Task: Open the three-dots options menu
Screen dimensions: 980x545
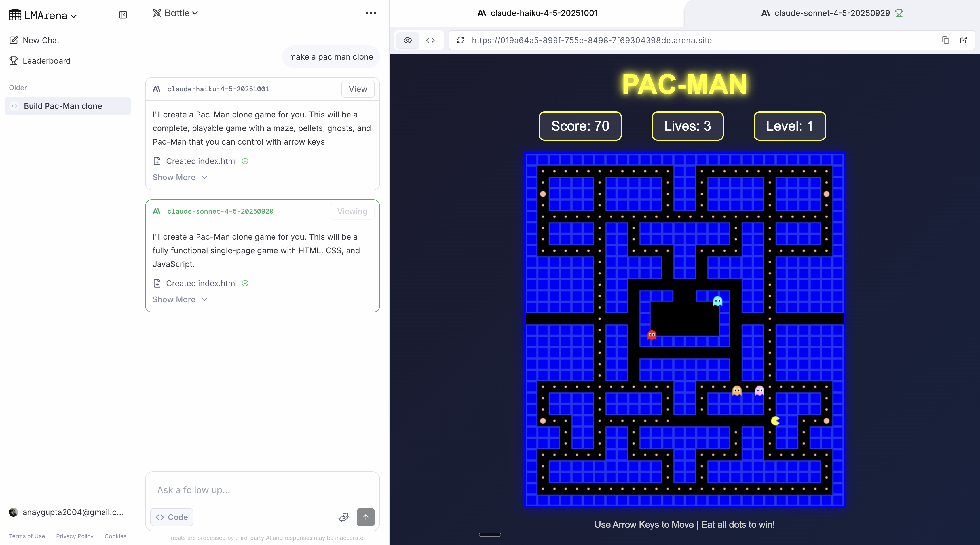Action: point(371,13)
